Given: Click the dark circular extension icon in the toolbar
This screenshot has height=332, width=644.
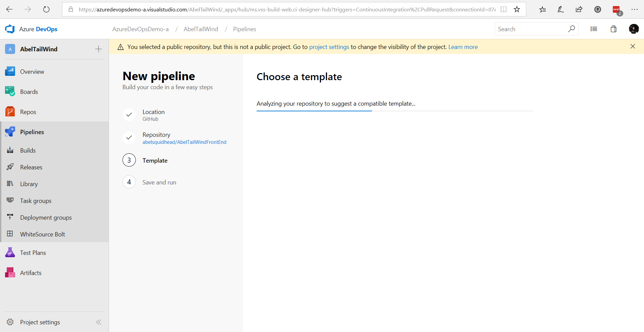Looking at the screenshot, I should [598, 9].
